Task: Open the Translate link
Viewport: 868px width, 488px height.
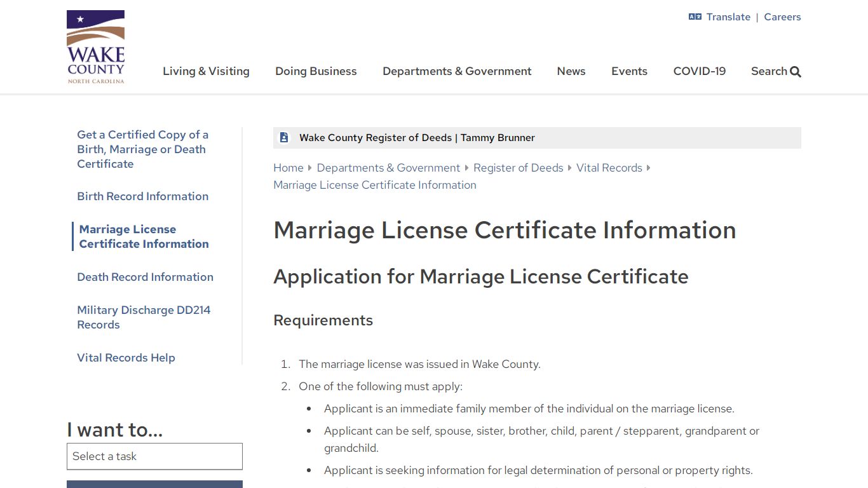Action: (728, 17)
